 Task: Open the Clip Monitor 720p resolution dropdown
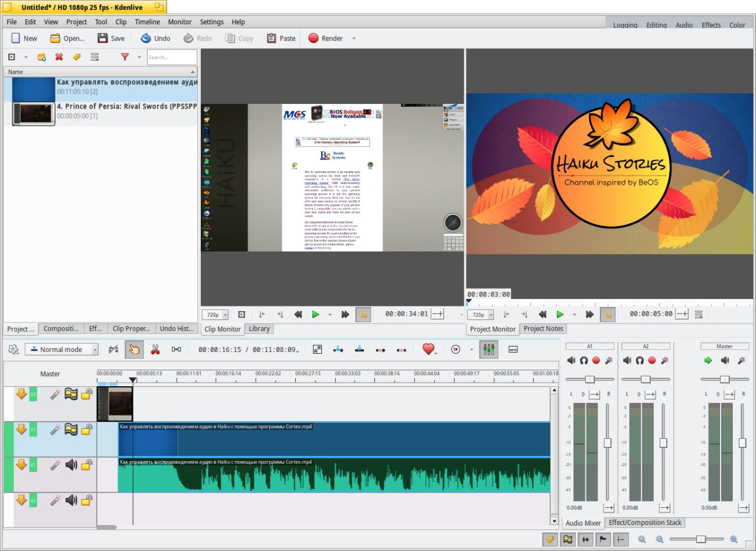[x=215, y=315]
